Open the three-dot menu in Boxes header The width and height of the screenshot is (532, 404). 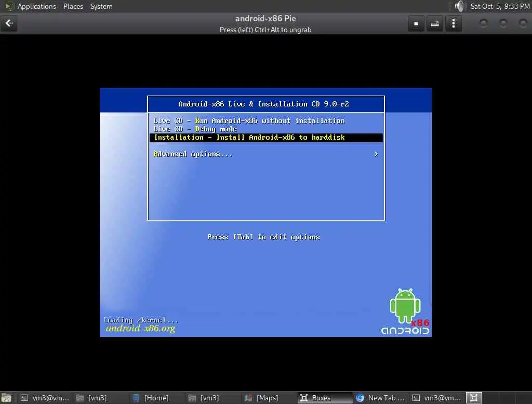[454, 24]
